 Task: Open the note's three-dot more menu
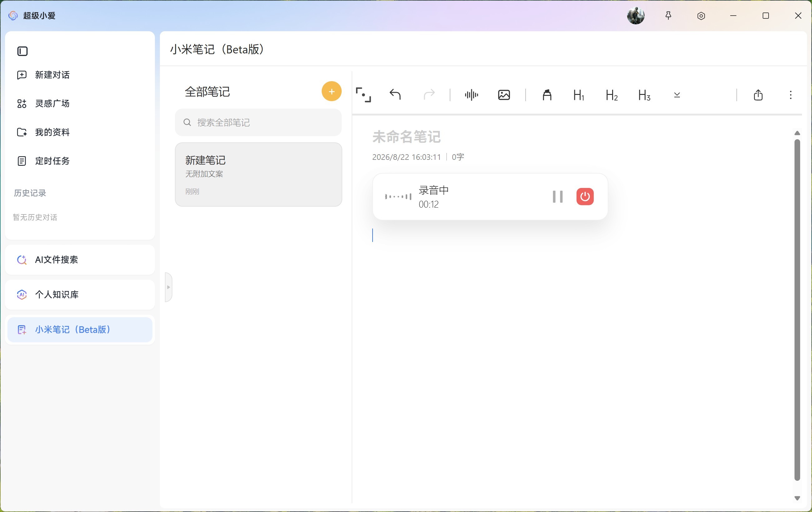point(790,95)
